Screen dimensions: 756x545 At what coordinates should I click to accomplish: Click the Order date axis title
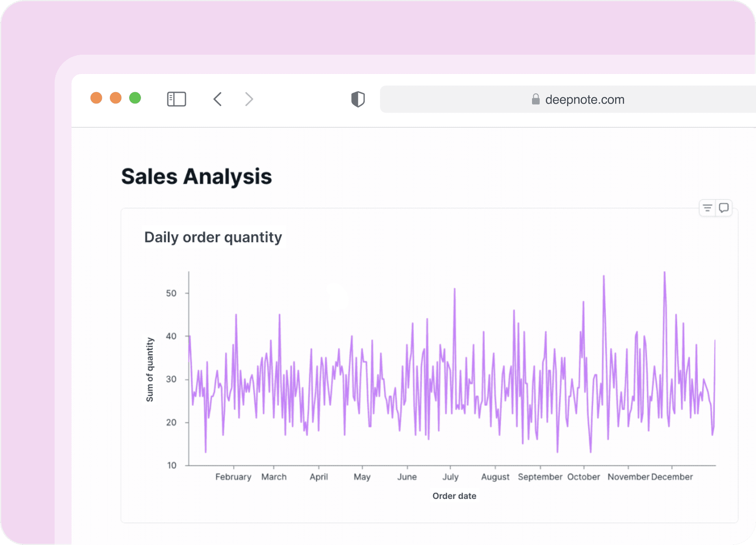click(454, 496)
